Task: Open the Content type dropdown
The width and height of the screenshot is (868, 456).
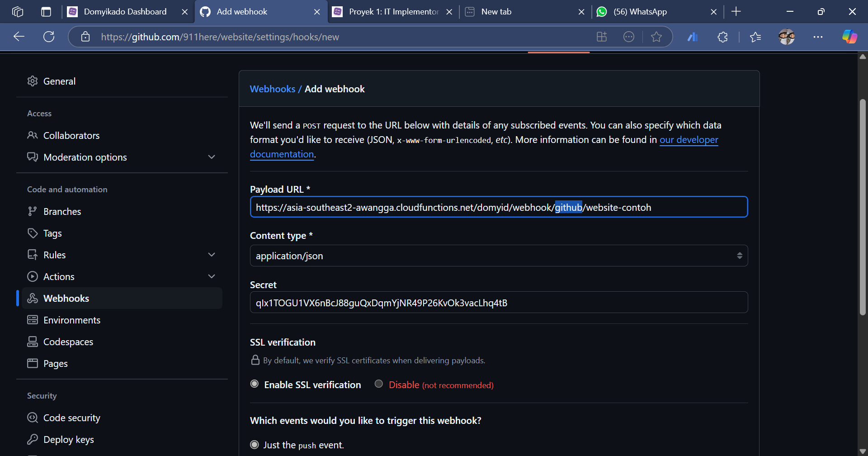Action: coord(499,256)
